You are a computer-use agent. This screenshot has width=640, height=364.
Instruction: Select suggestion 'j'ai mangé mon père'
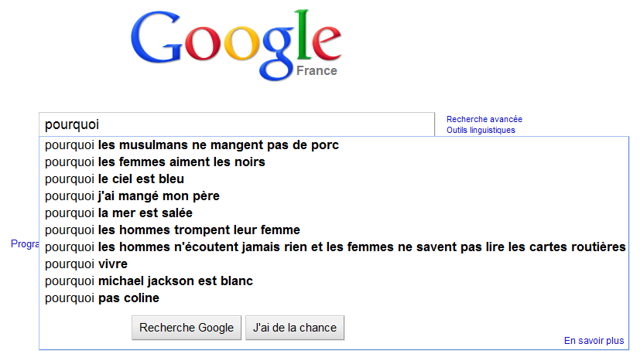click(x=132, y=196)
